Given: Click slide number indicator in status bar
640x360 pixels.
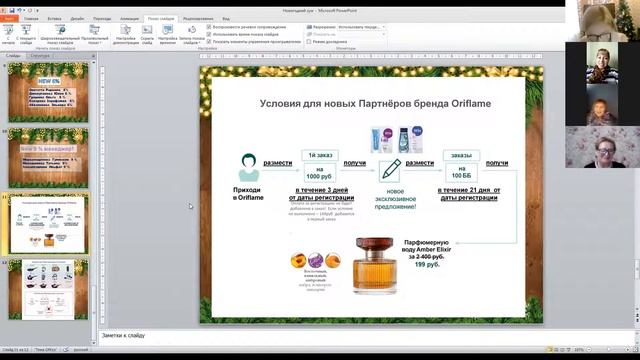Looking at the screenshot, I should tap(16, 350).
